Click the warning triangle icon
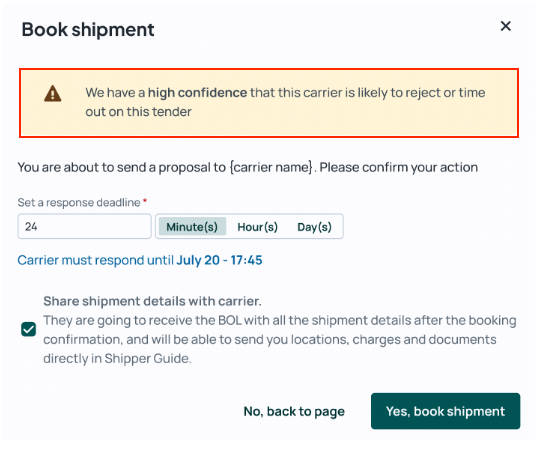The width and height of the screenshot is (541, 454). pyautogui.click(x=53, y=93)
